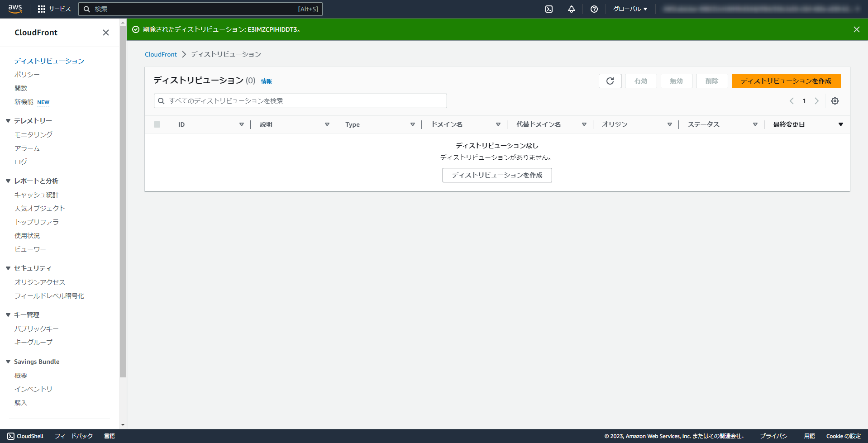
Task: Open the CloudFront breadcrumb link
Action: [161, 54]
